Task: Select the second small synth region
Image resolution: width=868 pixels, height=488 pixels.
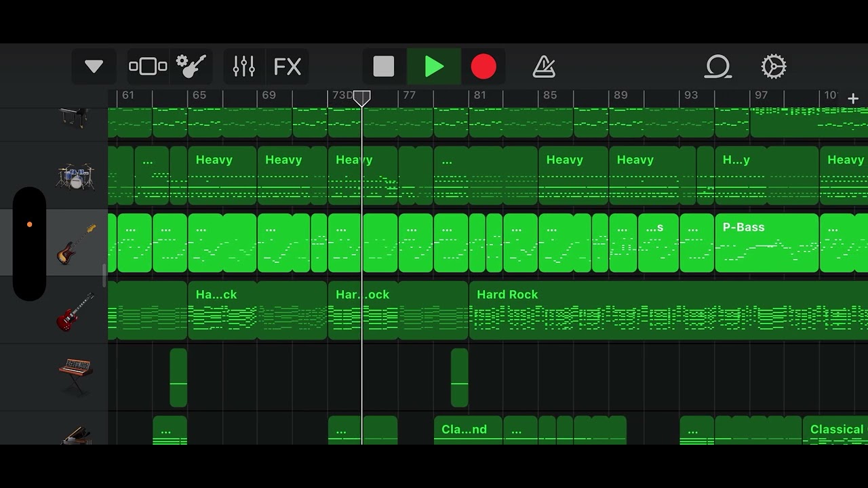Action: (459, 378)
